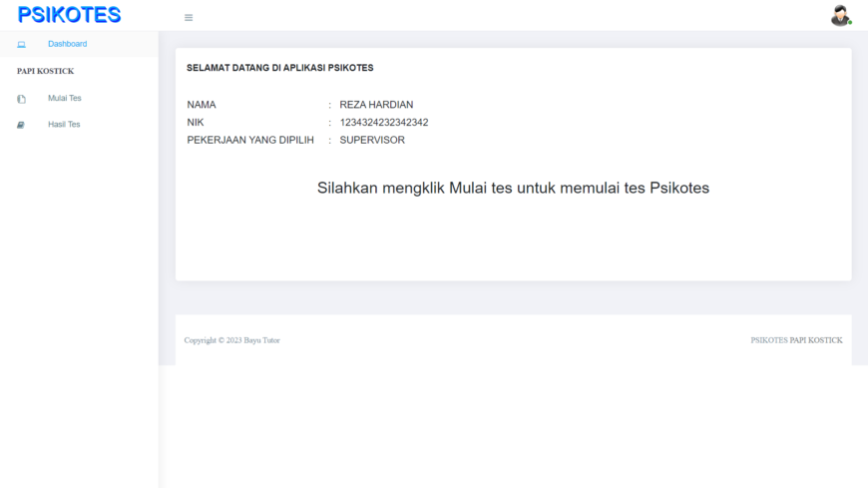Toggle the hamburger sidebar menu icon
The width and height of the screenshot is (868, 488).
(189, 18)
